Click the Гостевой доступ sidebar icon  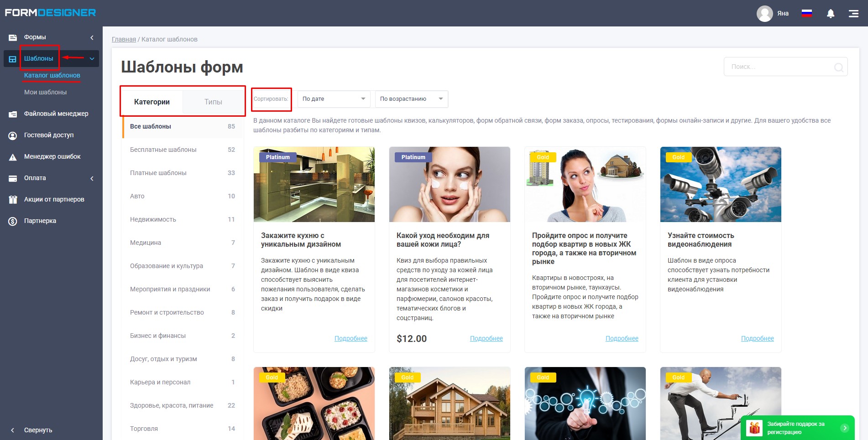pos(13,135)
